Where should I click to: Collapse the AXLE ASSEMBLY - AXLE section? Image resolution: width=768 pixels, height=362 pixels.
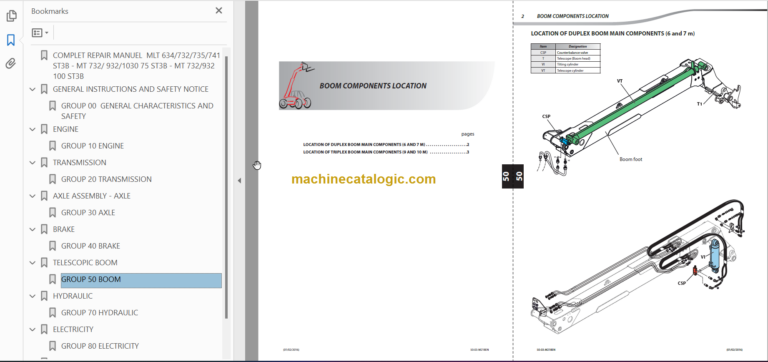pyautogui.click(x=33, y=196)
